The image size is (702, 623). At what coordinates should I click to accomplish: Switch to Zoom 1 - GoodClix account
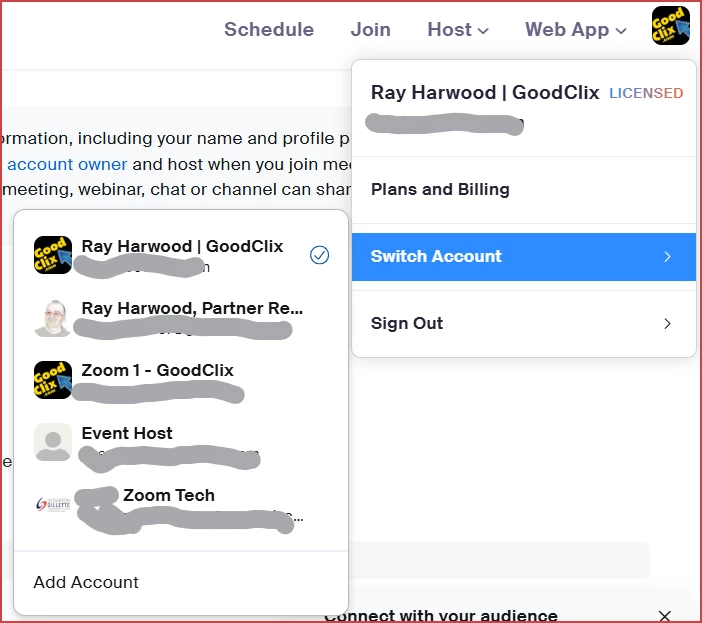click(181, 380)
